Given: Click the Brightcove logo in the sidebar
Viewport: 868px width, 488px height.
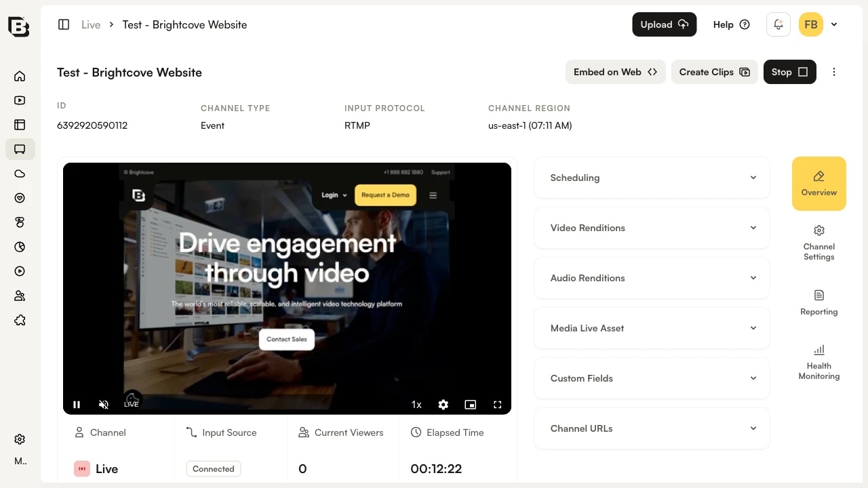Looking at the screenshot, I should [19, 26].
